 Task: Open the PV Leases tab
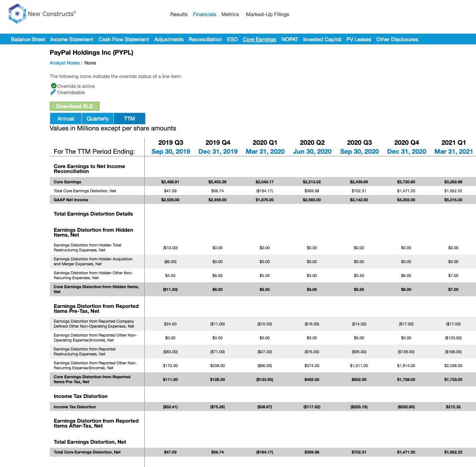359,39
